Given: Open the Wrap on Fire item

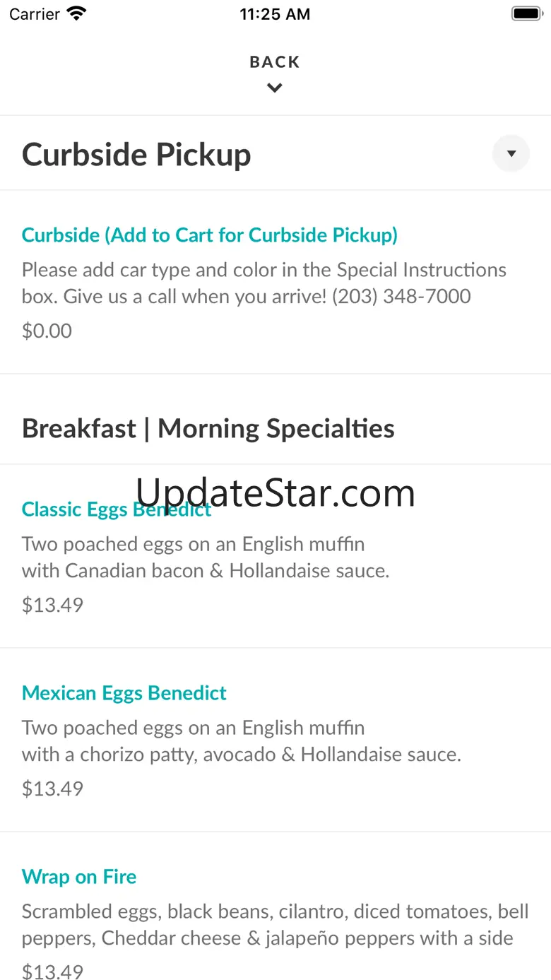Looking at the screenshot, I should pos(79,877).
